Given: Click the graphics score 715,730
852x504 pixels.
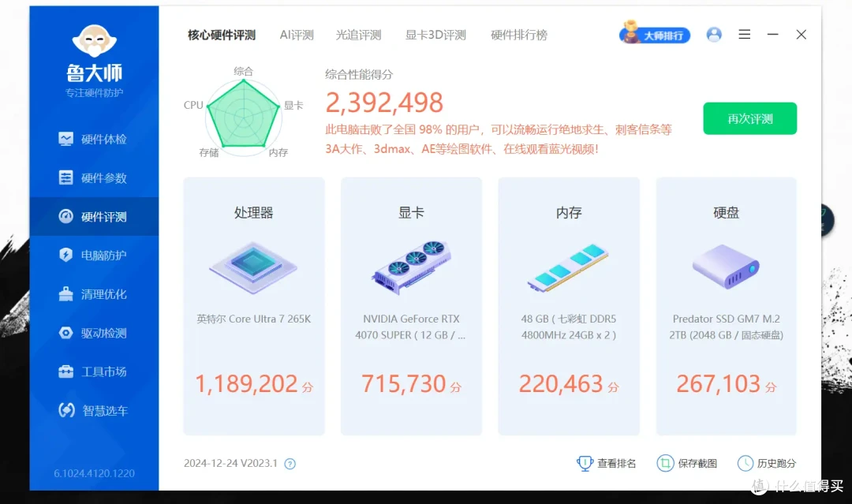Looking at the screenshot, I should [x=404, y=384].
